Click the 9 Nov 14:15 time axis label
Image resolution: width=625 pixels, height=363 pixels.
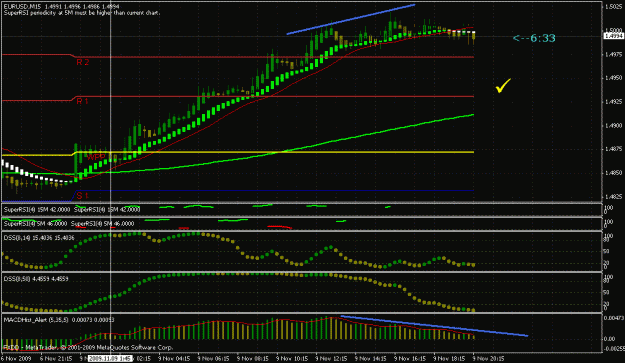click(370, 359)
